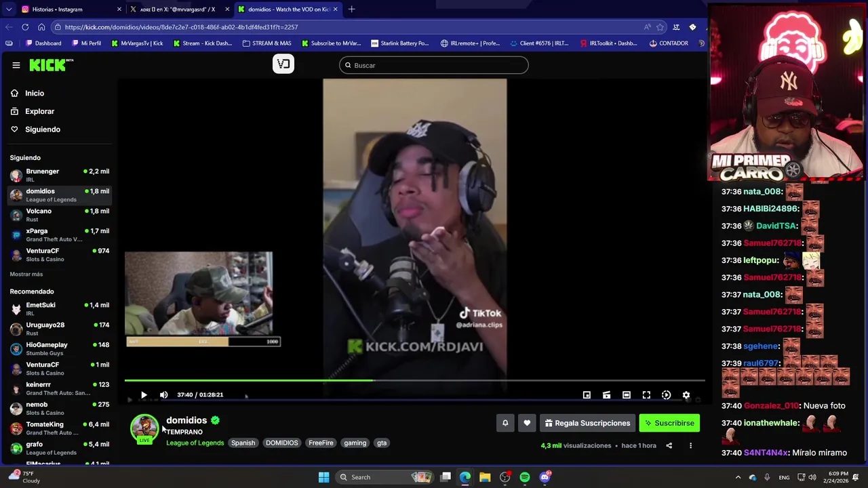Go to browser home page
The width and height of the screenshot is (868, 488).
tap(41, 27)
